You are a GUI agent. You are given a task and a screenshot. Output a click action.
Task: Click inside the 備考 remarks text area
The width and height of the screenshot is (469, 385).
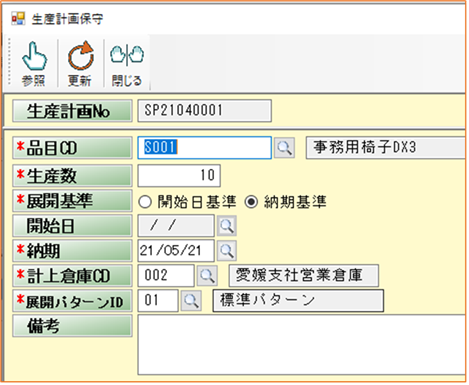click(x=301, y=345)
